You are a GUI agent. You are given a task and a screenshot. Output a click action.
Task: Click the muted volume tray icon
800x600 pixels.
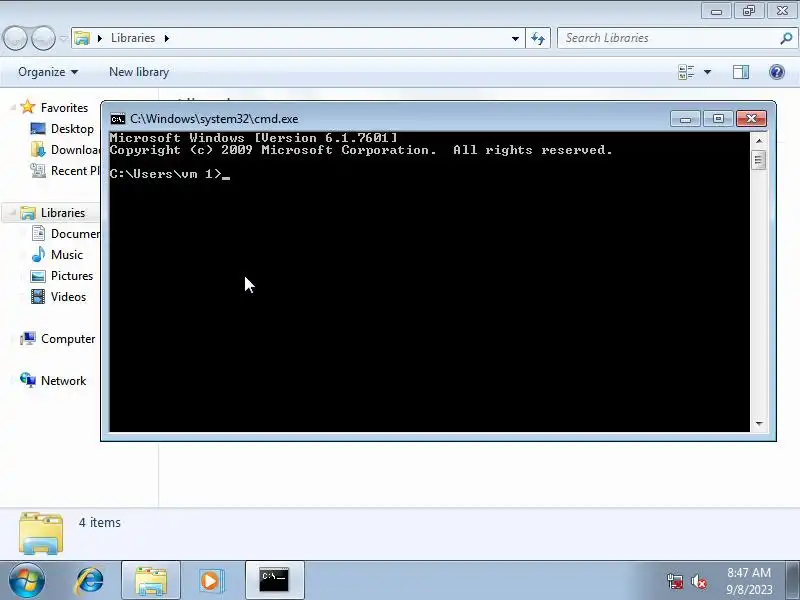click(x=698, y=581)
